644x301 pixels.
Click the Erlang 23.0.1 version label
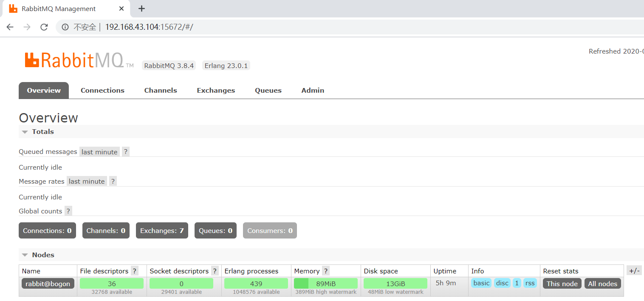click(x=226, y=65)
